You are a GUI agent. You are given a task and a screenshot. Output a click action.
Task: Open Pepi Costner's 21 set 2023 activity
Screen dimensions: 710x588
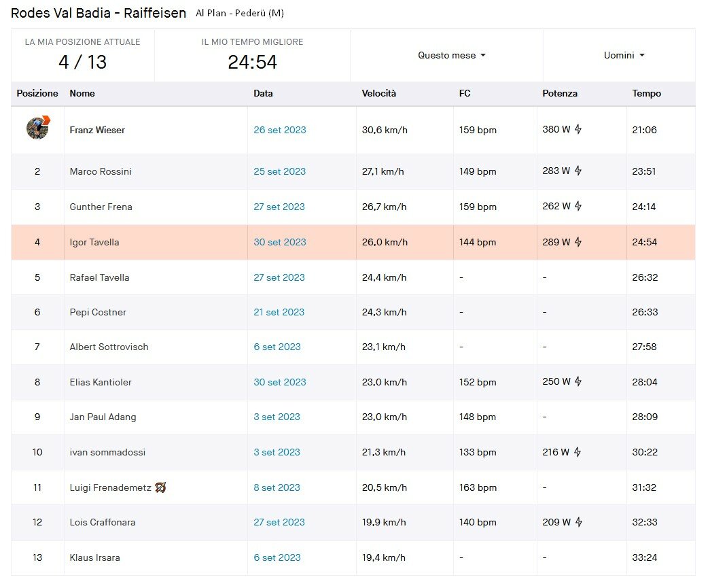pyautogui.click(x=279, y=312)
